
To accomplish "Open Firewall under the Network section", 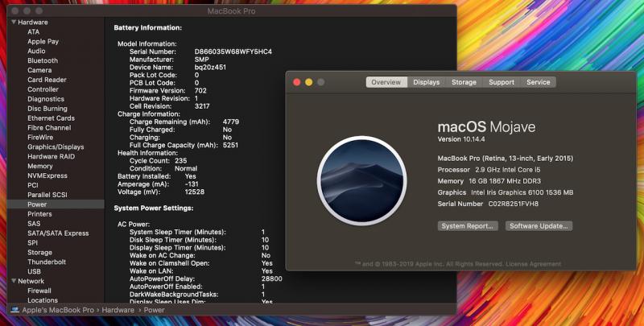I will coord(39,291).
